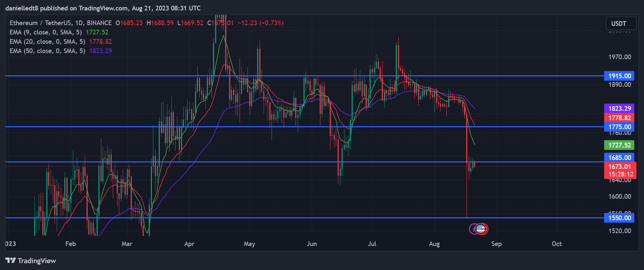Click the 1970.00 price scale value
This screenshot has height=270, width=644.
[x=619, y=57]
